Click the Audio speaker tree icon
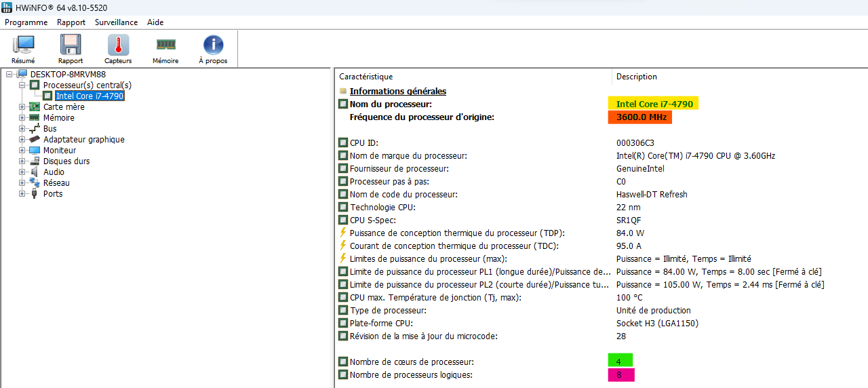Viewport: 868px width, 388px height. click(x=35, y=172)
